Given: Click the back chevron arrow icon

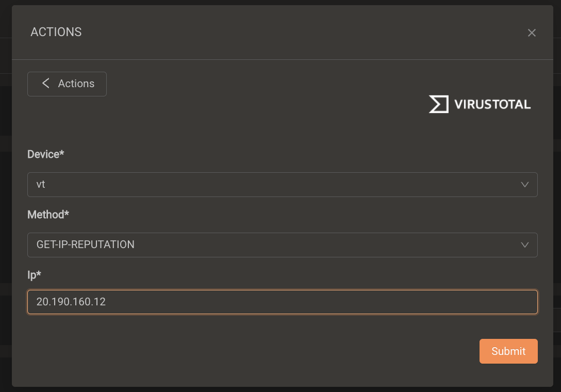Looking at the screenshot, I should coord(46,84).
